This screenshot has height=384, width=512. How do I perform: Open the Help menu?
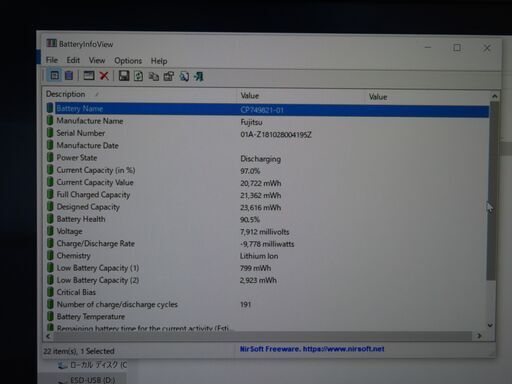tap(159, 61)
